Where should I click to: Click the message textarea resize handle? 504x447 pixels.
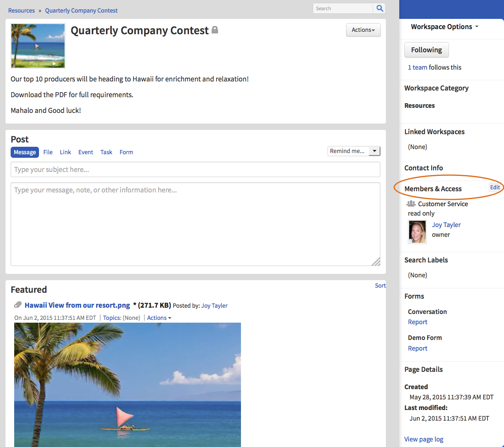tap(376, 262)
